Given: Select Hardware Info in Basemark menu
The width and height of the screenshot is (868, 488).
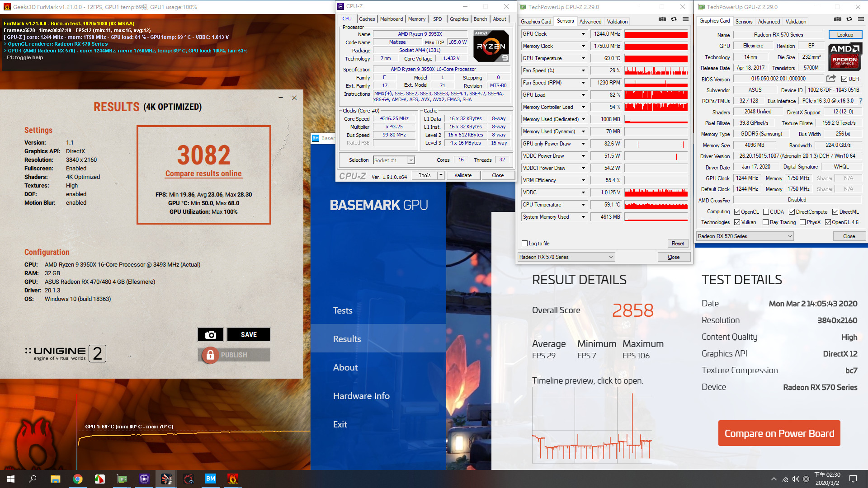Looking at the screenshot, I should 361,396.
